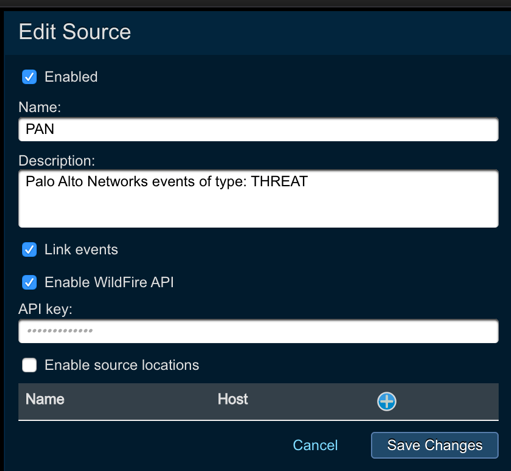Screen dimensions: 511x471
Task: Focus the Name field containing PAN
Action: click(258, 129)
